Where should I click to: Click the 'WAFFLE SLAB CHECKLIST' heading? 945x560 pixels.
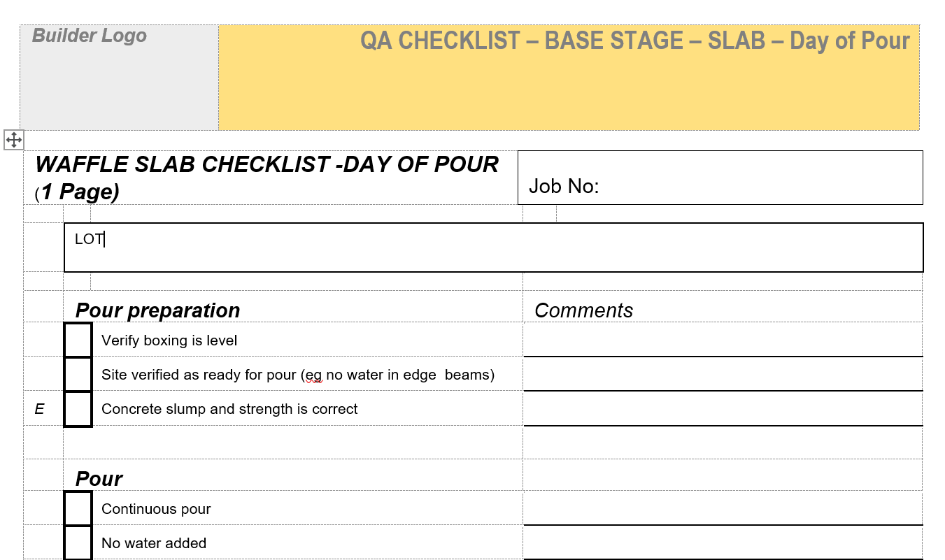pos(267,164)
